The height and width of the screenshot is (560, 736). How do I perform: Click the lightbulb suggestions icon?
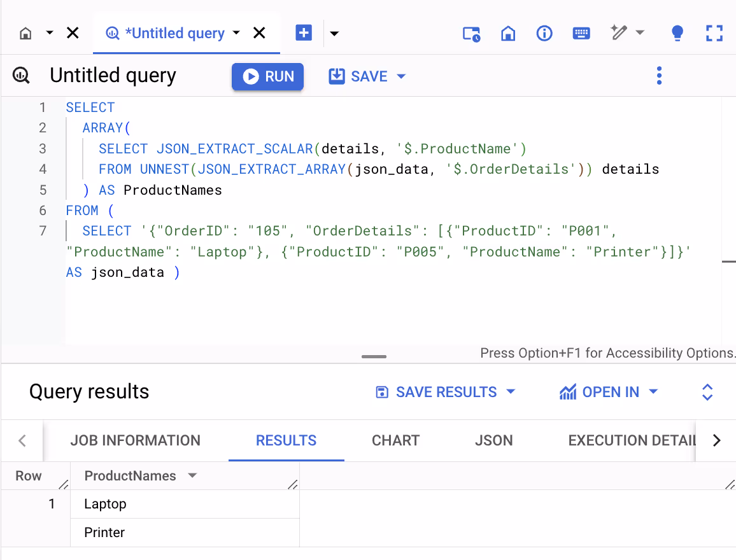tap(677, 34)
